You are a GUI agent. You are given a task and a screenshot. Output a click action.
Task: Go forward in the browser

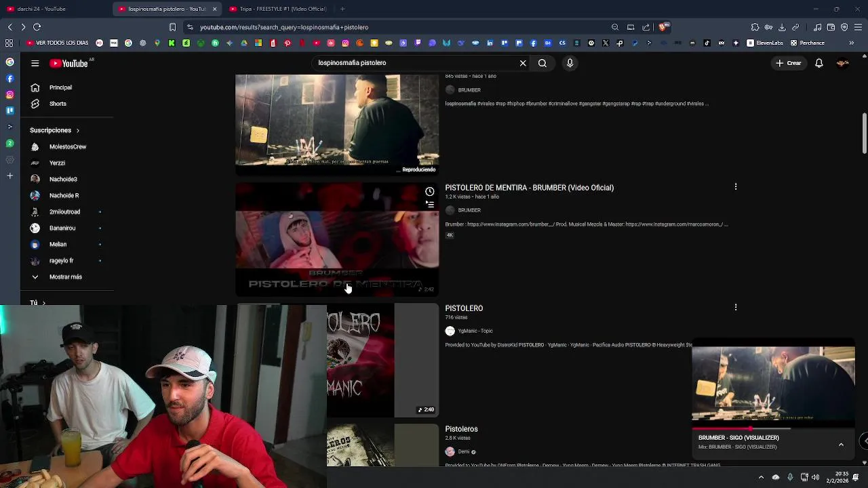coord(23,27)
